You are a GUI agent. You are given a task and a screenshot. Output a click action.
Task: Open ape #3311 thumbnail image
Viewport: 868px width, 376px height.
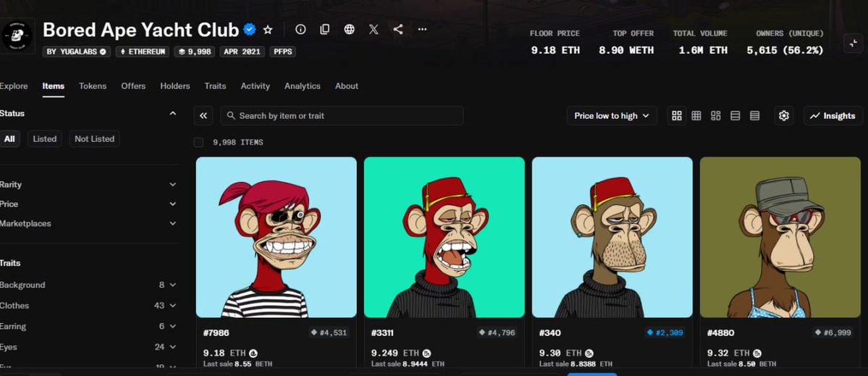pos(444,237)
